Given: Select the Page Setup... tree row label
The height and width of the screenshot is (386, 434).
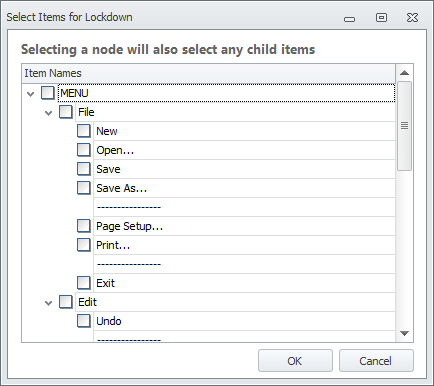Looking at the screenshot, I should (130, 226).
